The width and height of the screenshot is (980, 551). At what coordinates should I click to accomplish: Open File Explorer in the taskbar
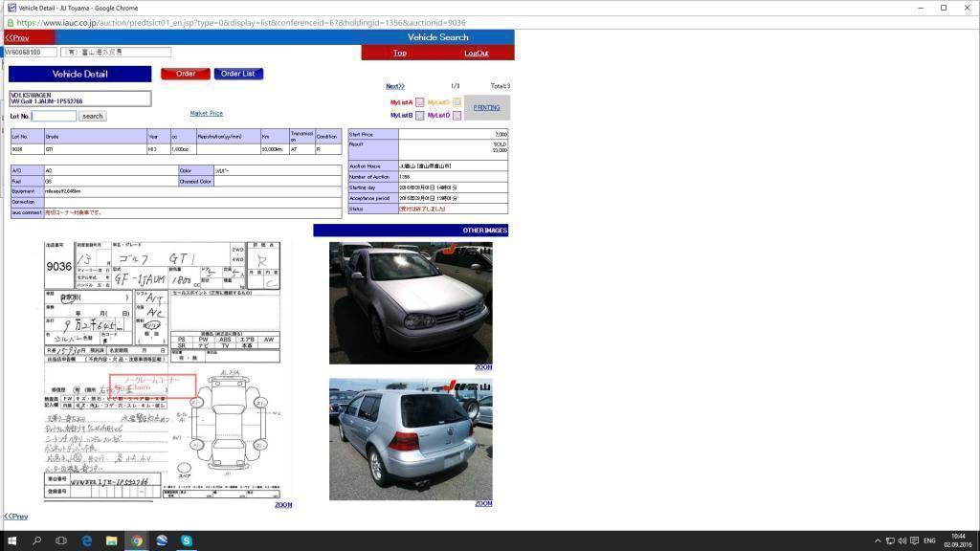111,540
